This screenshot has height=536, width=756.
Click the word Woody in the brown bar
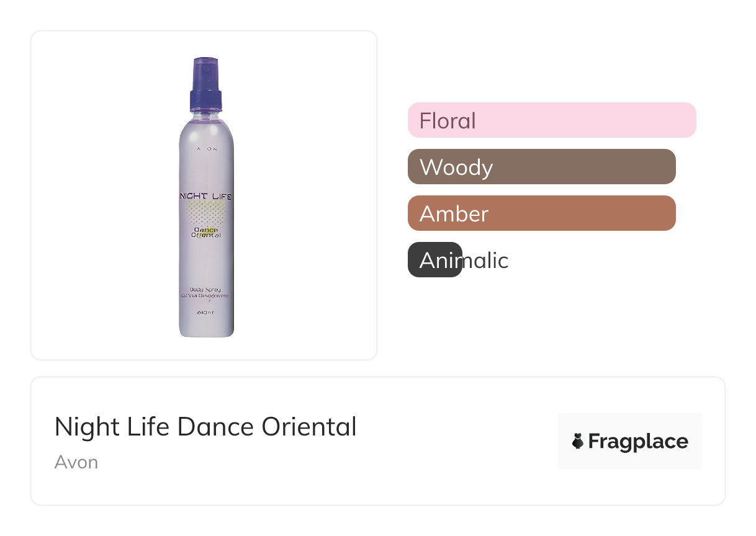[456, 167]
